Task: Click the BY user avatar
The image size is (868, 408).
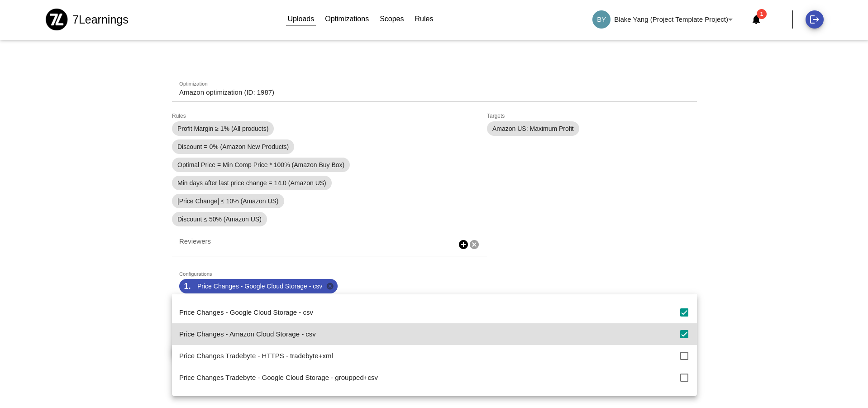Action: [601, 19]
